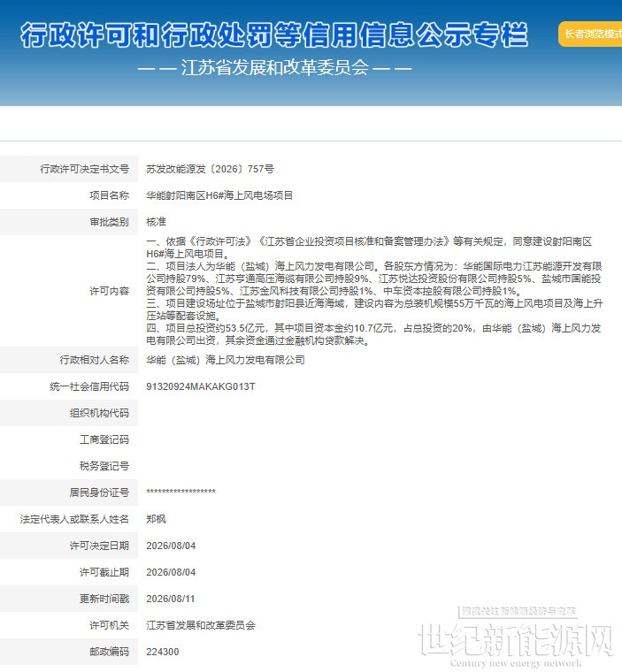Click the 税务登记号 label
622x672 pixels.
[104, 466]
